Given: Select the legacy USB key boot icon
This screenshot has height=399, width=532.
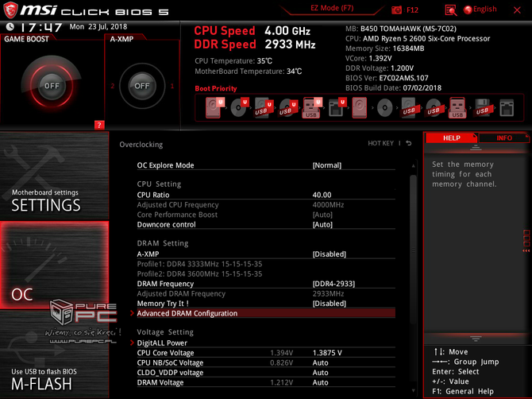Looking at the screenshot, I should pos(457,107).
